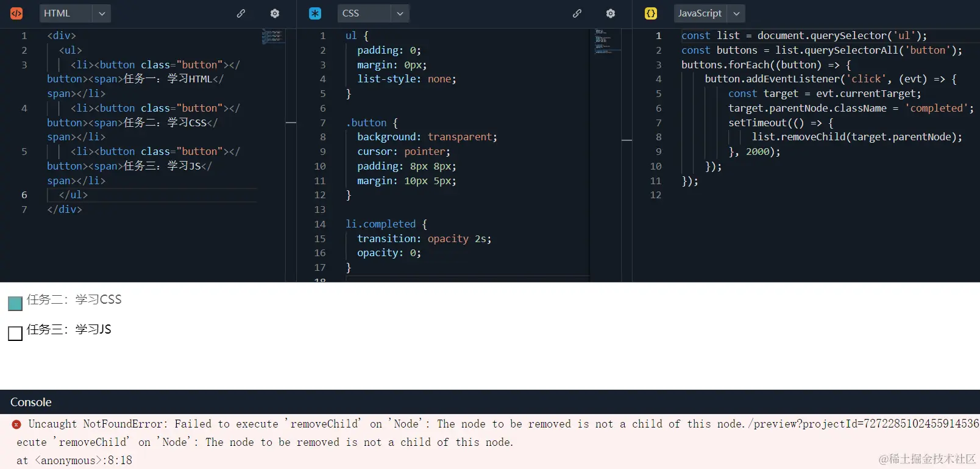Viewport: 980px width, 469px height.
Task: Click the CSS editor minimap
Action: [x=607, y=41]
